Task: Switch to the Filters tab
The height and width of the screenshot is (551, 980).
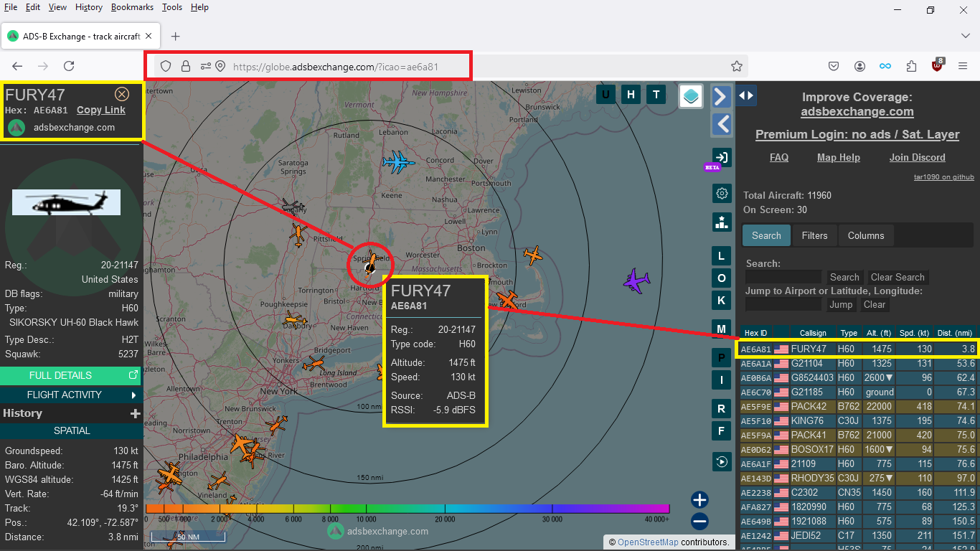Action: pos(814,235)
